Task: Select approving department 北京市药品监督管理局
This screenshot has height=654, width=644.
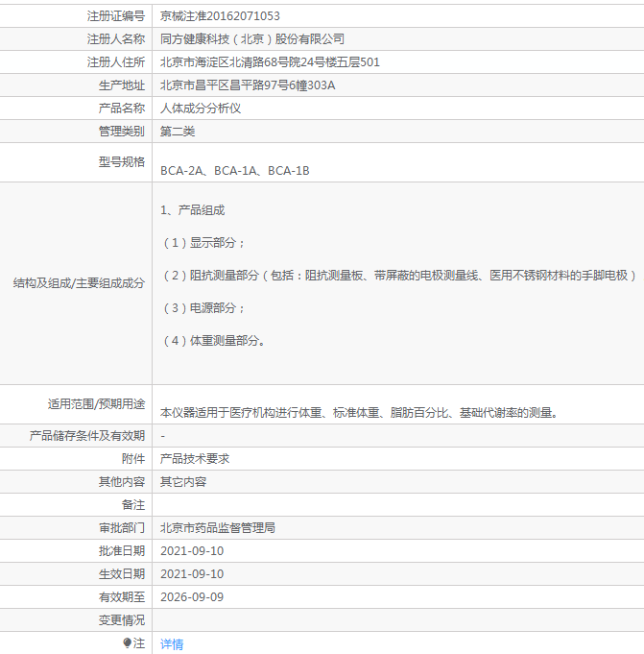Action: [218, 528]
